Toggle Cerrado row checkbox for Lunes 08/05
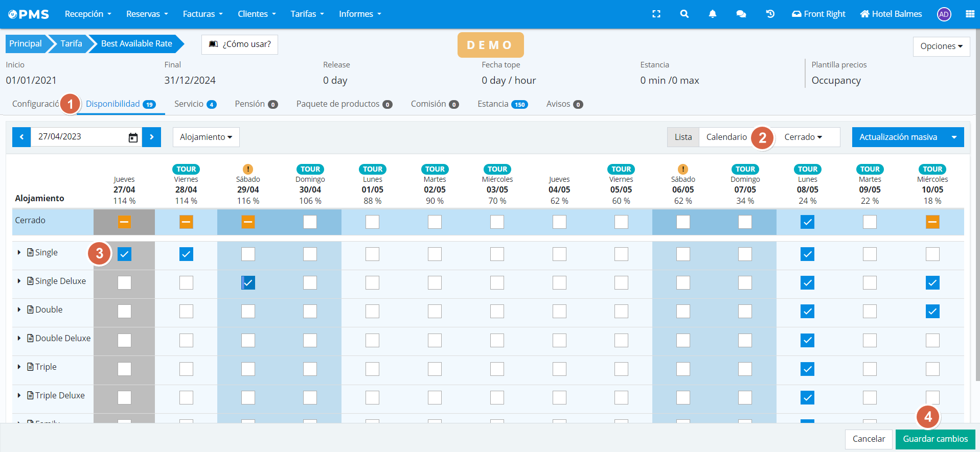Image resolution: width=980 pixels, height=452 pixels. coord(807,222)
